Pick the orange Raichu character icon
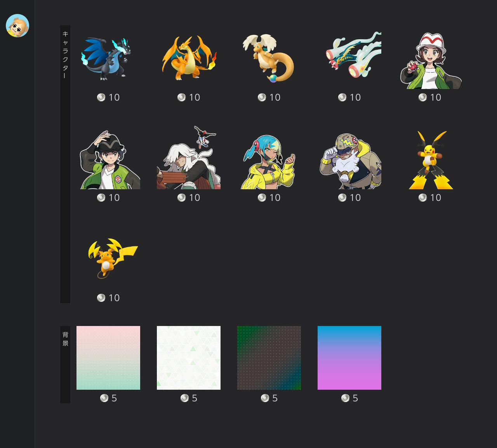The image size is (497, 448). click(x=111, y=257)
